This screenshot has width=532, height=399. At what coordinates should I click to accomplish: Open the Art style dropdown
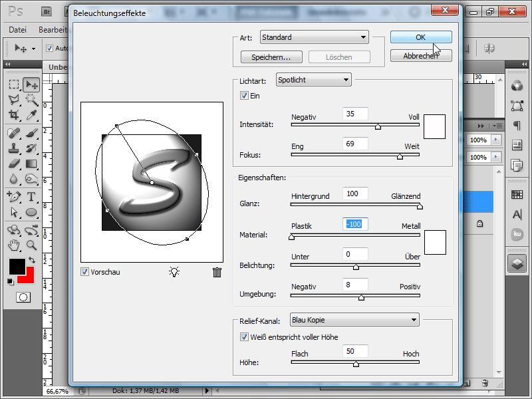(x=314, y=37)
